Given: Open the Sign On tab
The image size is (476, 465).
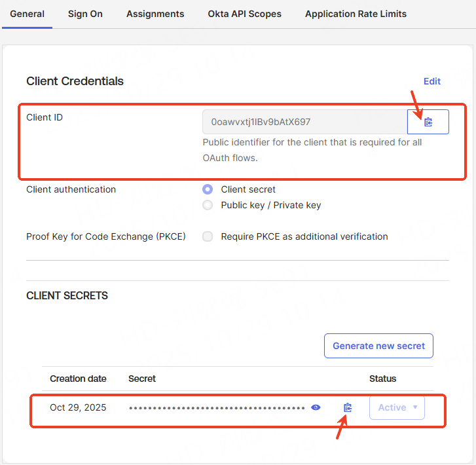Looking at the screenshot, I should (x=85, y=14).
